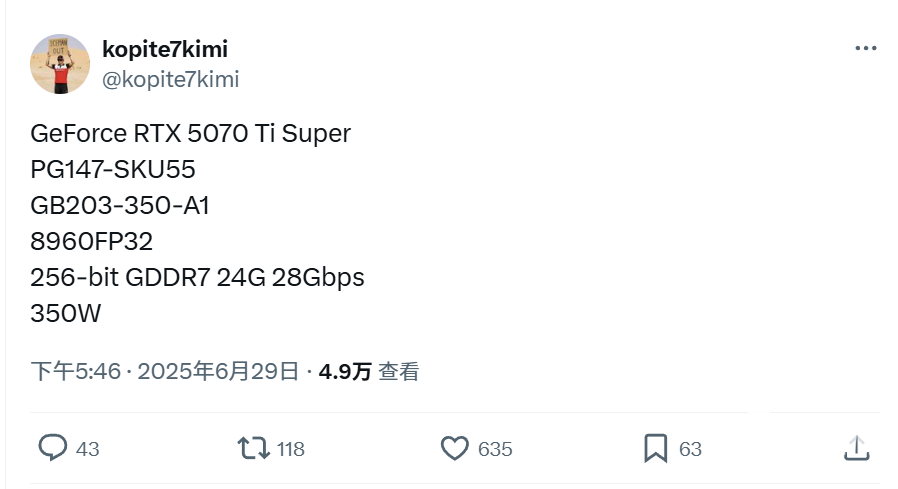This screenshot has height=489, width=898.
Task: Open the share icon at the tweet's bottom right
Action: pos(856,448)
